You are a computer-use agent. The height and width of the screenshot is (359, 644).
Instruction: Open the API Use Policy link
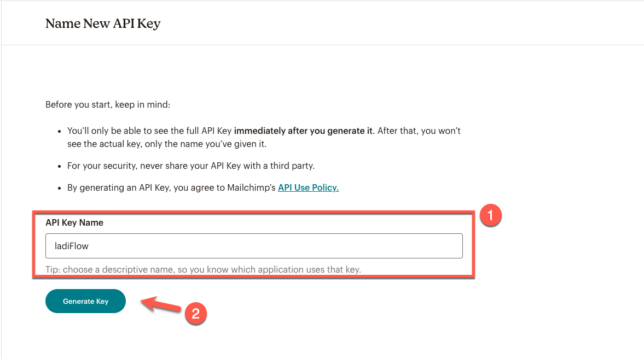click(x=308, y=188)
